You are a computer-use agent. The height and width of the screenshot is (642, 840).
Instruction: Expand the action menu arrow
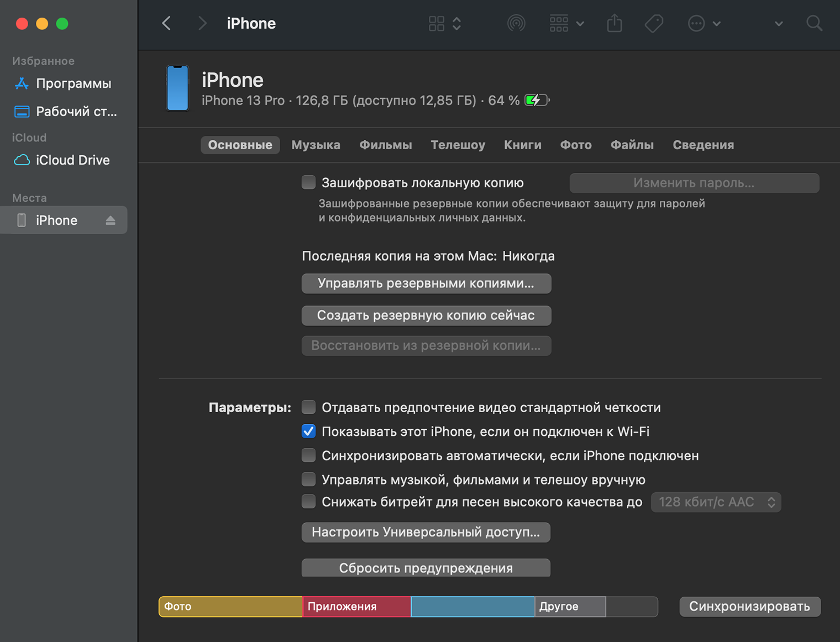[717, 24]
